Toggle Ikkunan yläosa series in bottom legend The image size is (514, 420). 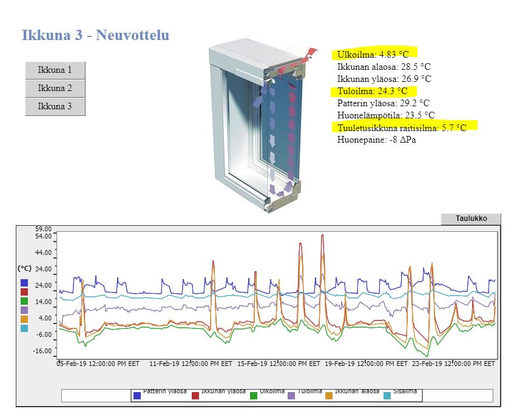pos(195,395)
